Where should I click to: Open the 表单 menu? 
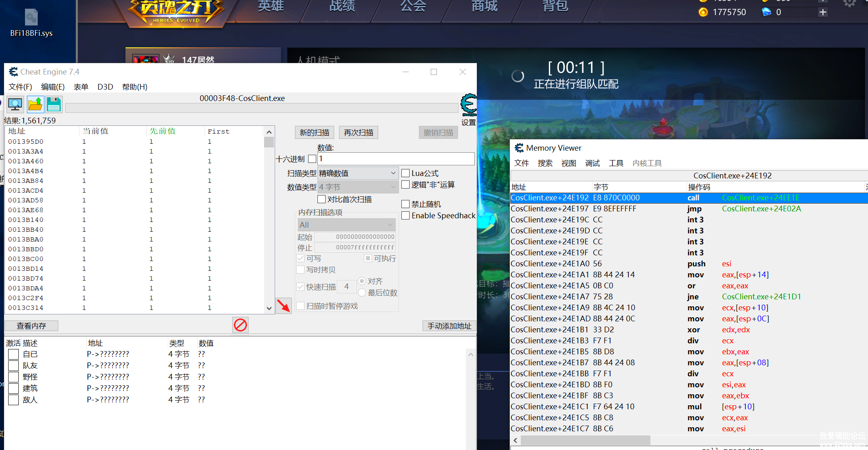coord(81,87)
